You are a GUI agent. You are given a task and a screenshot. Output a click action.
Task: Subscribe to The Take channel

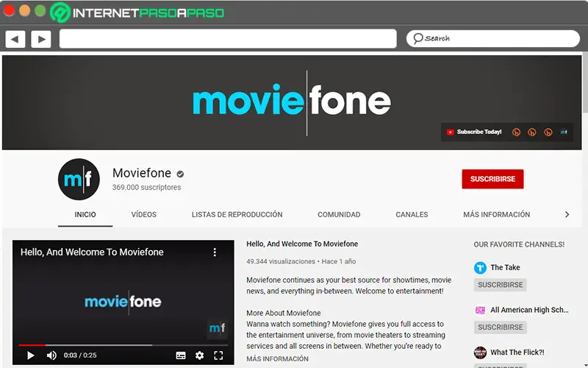click(501, 285)
